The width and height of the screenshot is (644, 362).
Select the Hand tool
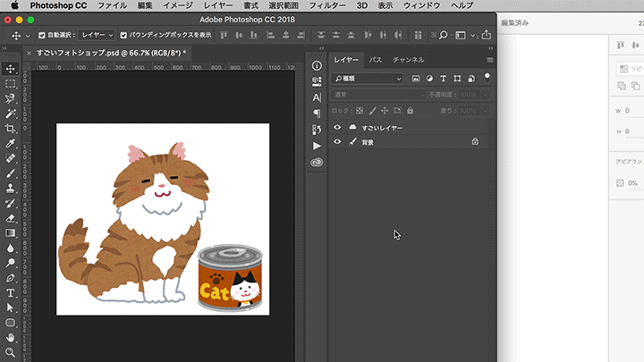11,338
